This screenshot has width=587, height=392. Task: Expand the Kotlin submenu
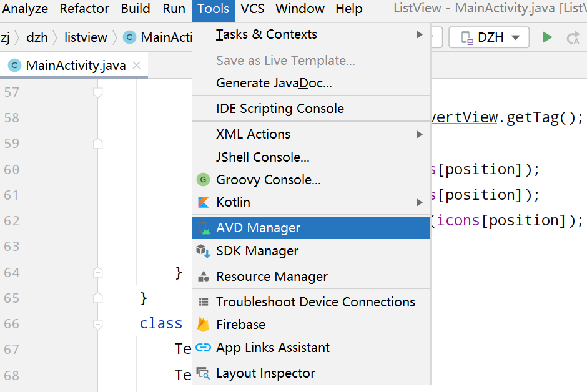(420, 202)
